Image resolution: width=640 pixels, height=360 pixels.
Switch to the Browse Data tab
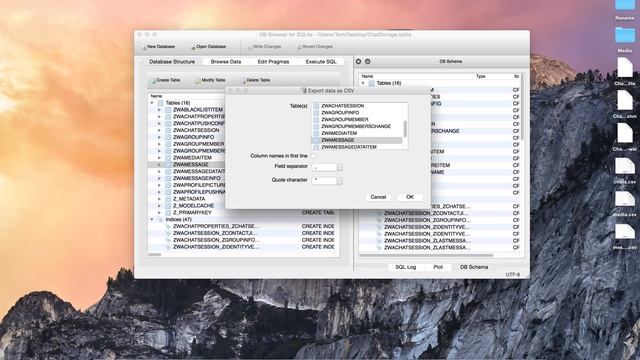click(x=226, y=62)
